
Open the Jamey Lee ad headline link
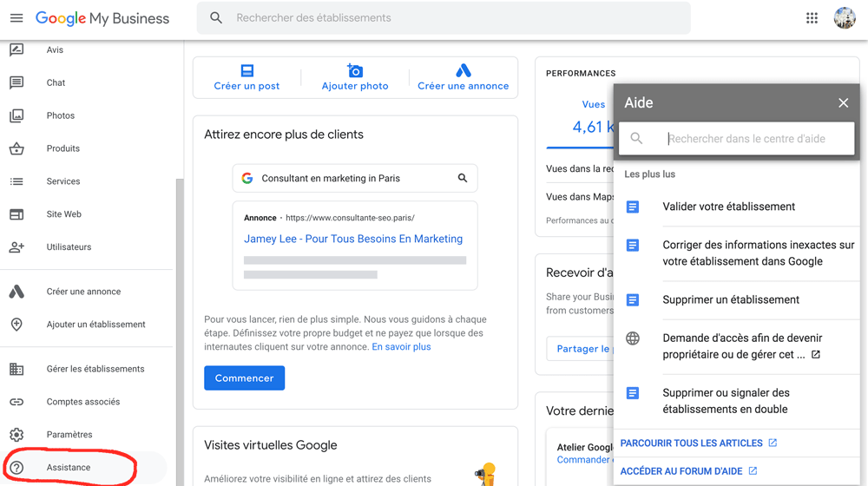[353, 240]
